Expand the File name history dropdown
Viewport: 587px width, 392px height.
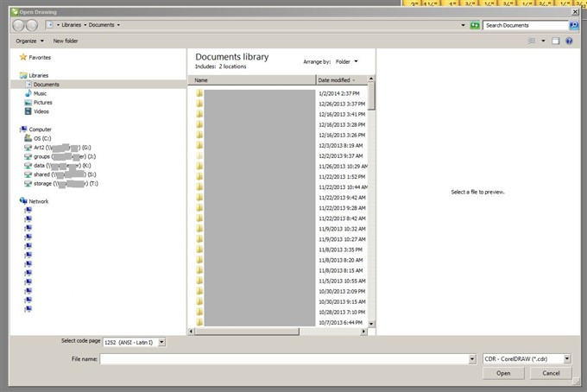click(x=472, y=359)
